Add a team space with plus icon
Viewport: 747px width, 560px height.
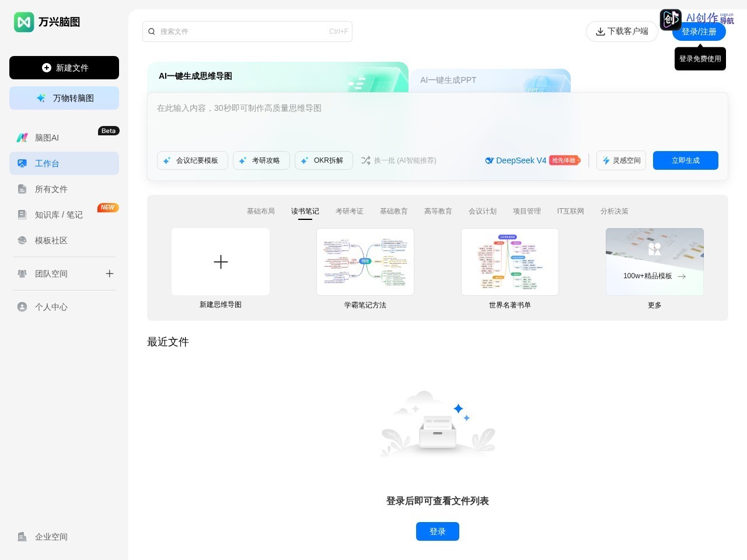pyautogui.click(x=109, y=274)
